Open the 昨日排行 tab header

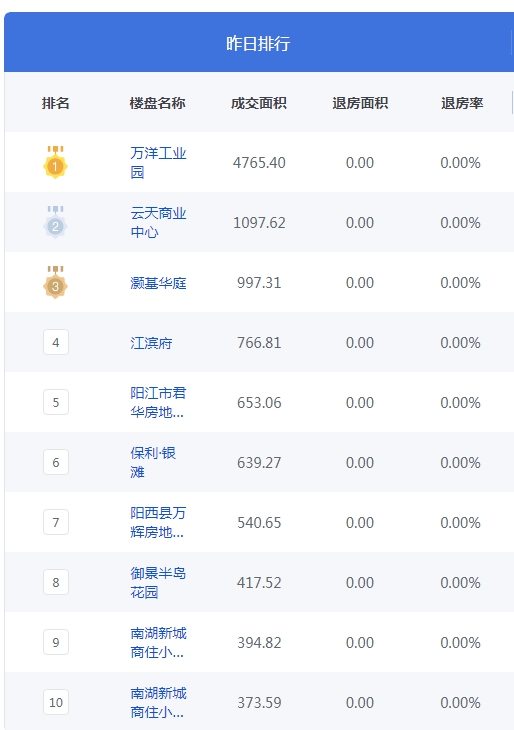[x=259, y=43]
